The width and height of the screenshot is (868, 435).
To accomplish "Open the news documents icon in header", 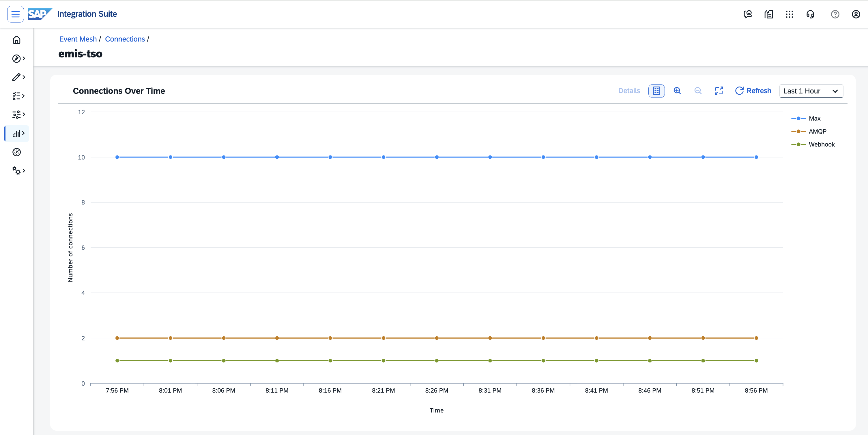I will (x=769, y=14).
